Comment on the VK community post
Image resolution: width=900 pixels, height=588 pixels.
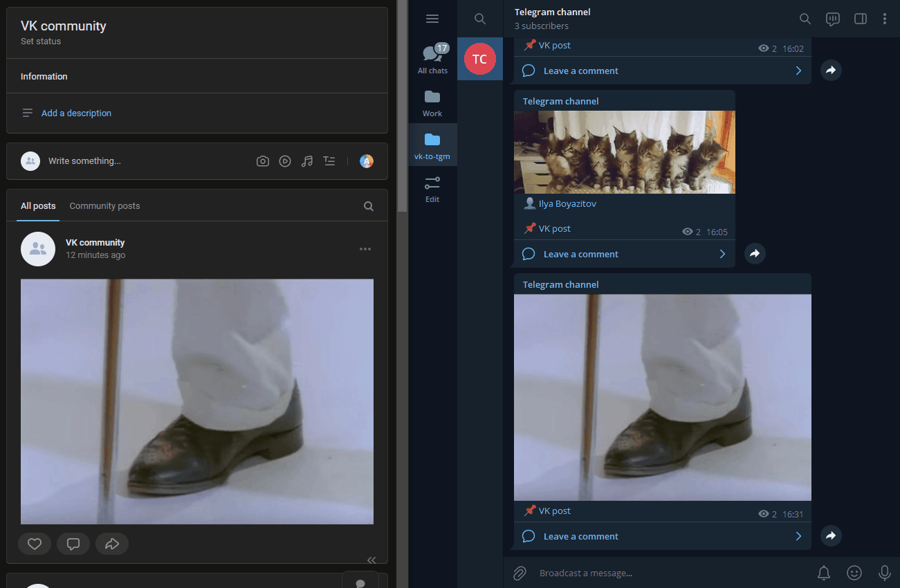tap(73, 544)
